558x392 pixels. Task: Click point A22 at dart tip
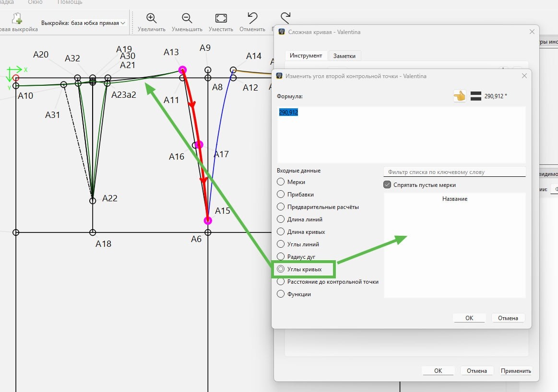(x=93, y=201)
